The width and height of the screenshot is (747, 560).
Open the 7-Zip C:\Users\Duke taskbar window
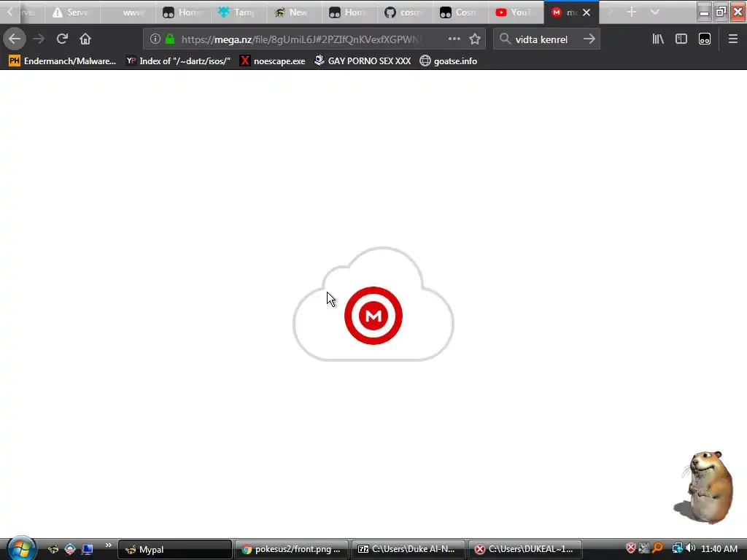pos(409,550)
